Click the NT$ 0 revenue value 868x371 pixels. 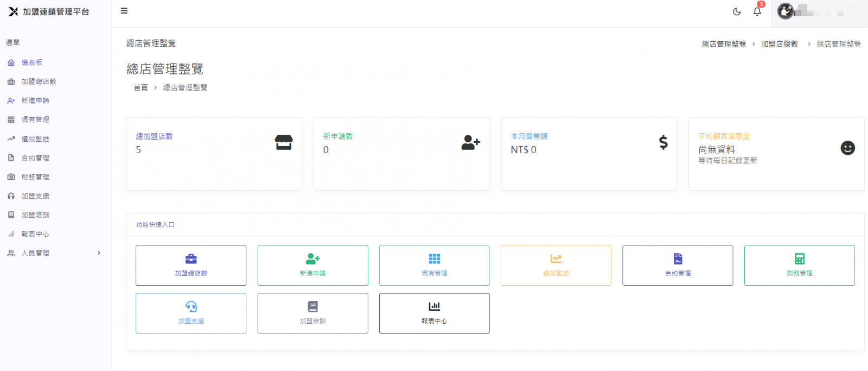(x=524, y=150)
